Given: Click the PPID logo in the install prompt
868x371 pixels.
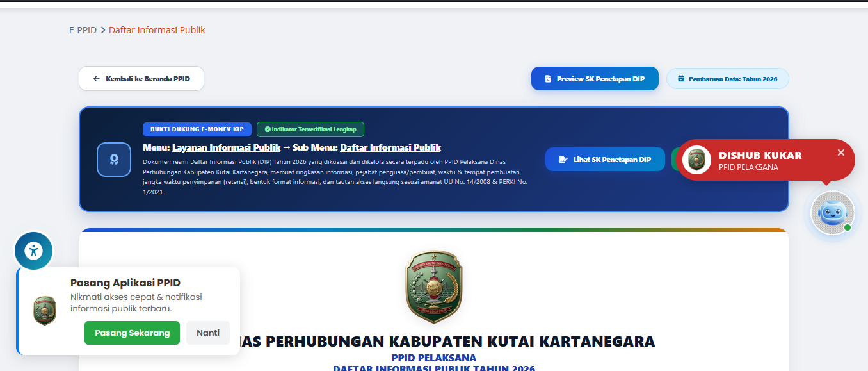Looking at the screenshot, I should [x=45, y=311].
